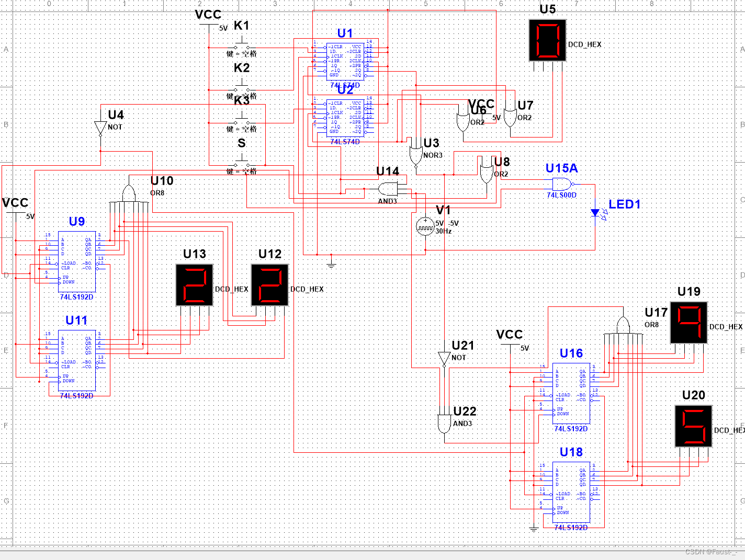Select the V1 30Hz clock source
The height and width of the screenshot is (560, 745).
click(x=425, y=226)
